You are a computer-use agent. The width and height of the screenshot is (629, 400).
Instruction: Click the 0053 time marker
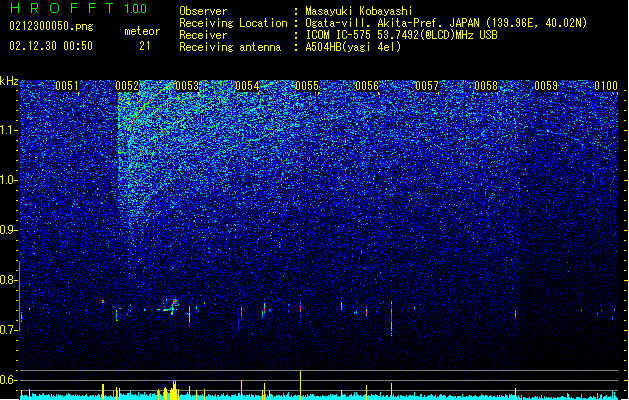187,86
